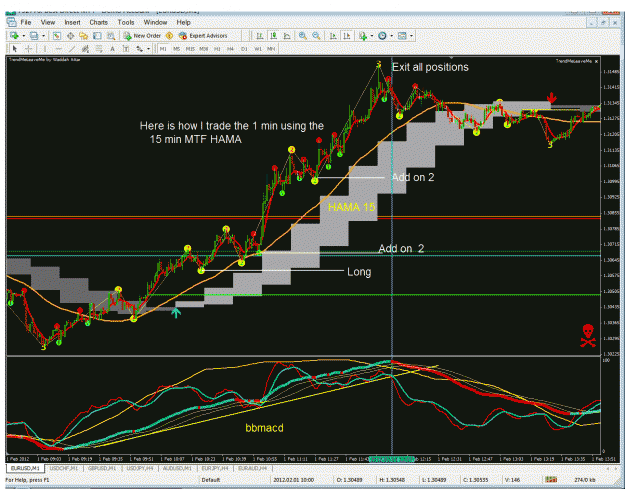
Task: Switch to W1 timeframe
Action: 258,49
